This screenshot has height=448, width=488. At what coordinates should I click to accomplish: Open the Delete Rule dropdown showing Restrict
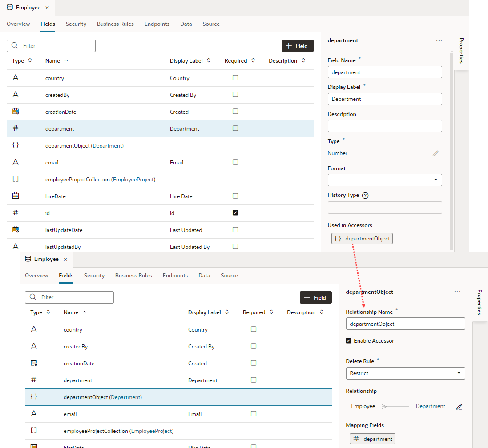(405, 373)
